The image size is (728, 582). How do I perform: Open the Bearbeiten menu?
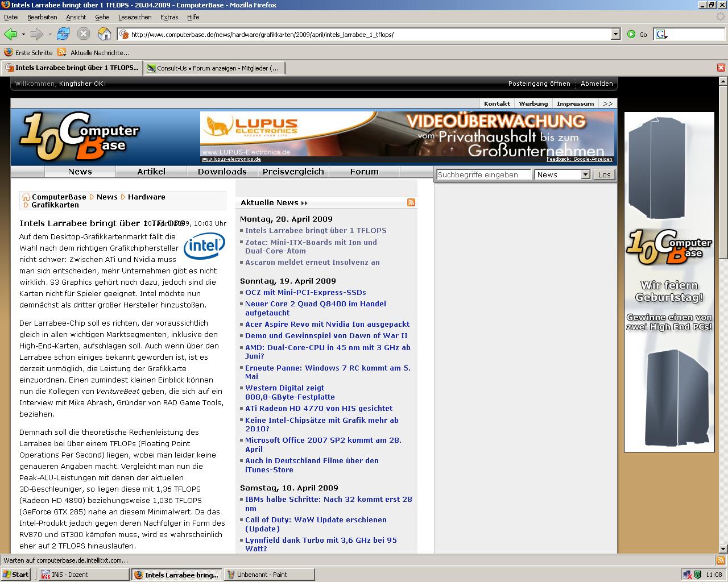coord(42,17)
